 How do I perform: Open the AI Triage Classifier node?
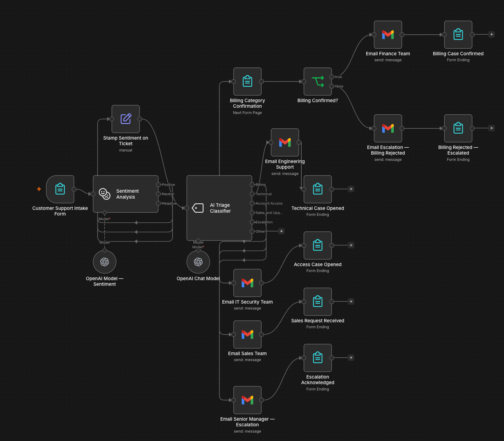(219, 208)
